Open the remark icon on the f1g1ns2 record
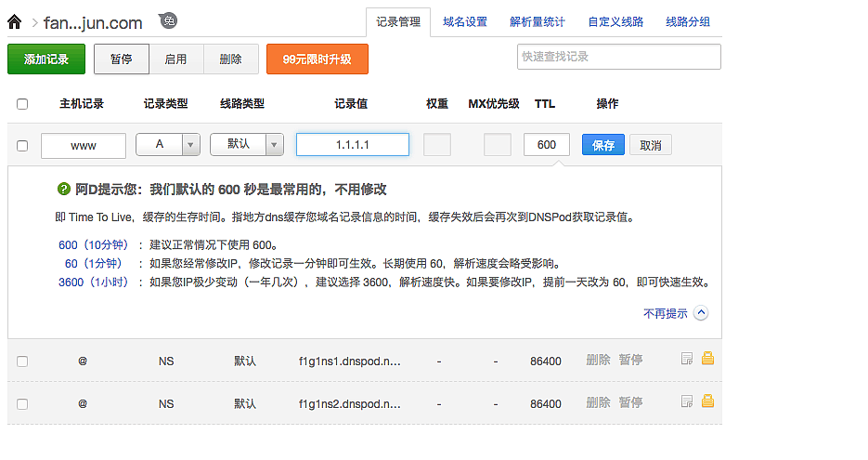Screen dimensions: 868x460 (x=687, y=402)
